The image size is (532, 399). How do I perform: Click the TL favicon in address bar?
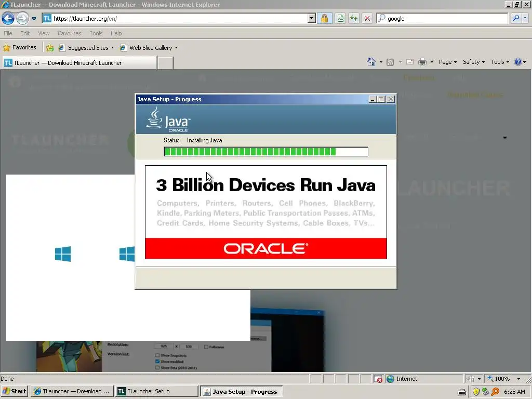click(47, 18)
